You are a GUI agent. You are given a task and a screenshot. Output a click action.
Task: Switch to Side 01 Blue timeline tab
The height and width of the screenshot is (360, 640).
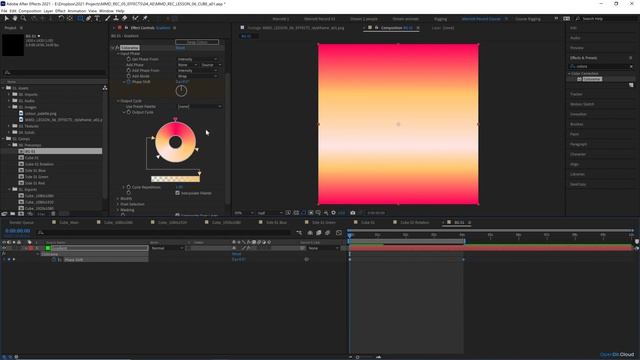276,222
